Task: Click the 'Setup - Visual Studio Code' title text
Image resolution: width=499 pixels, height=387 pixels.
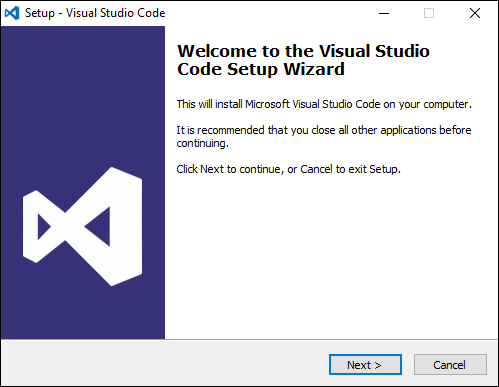Action: click(x=95, y=13)
